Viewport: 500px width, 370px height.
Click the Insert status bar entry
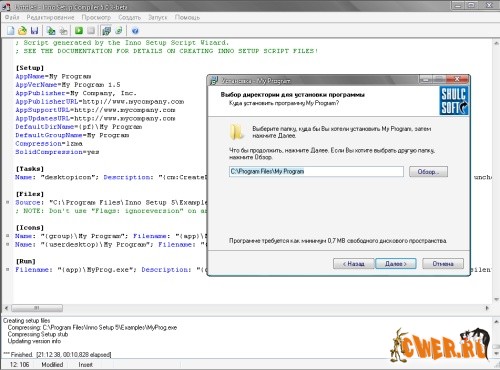click(85, 365)
